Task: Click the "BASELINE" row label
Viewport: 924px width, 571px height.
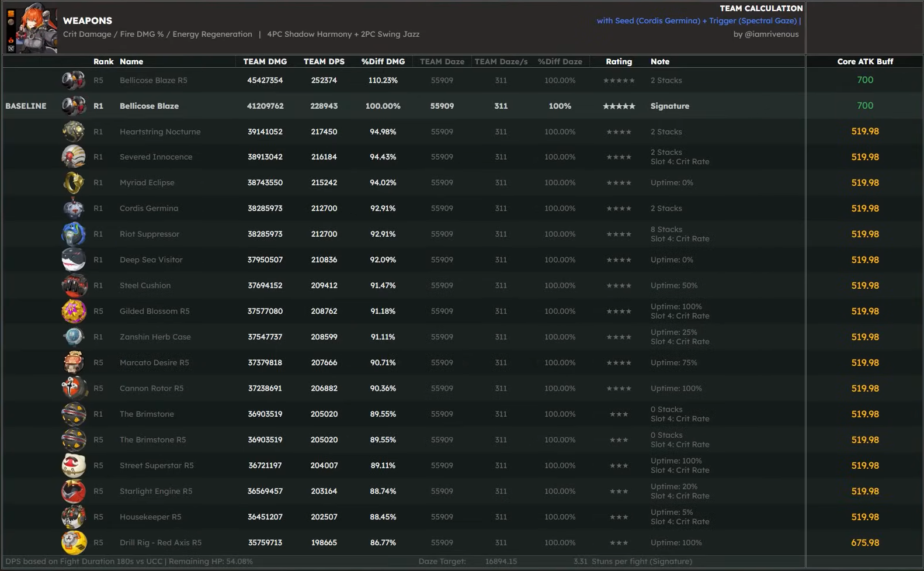Action: 26,106
